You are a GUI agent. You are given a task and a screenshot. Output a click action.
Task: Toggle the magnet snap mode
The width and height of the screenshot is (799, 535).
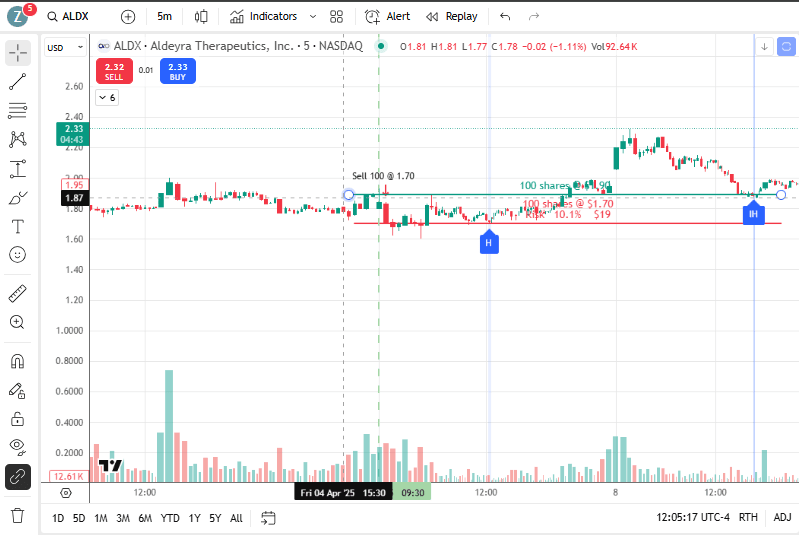[x=18, y=361]
